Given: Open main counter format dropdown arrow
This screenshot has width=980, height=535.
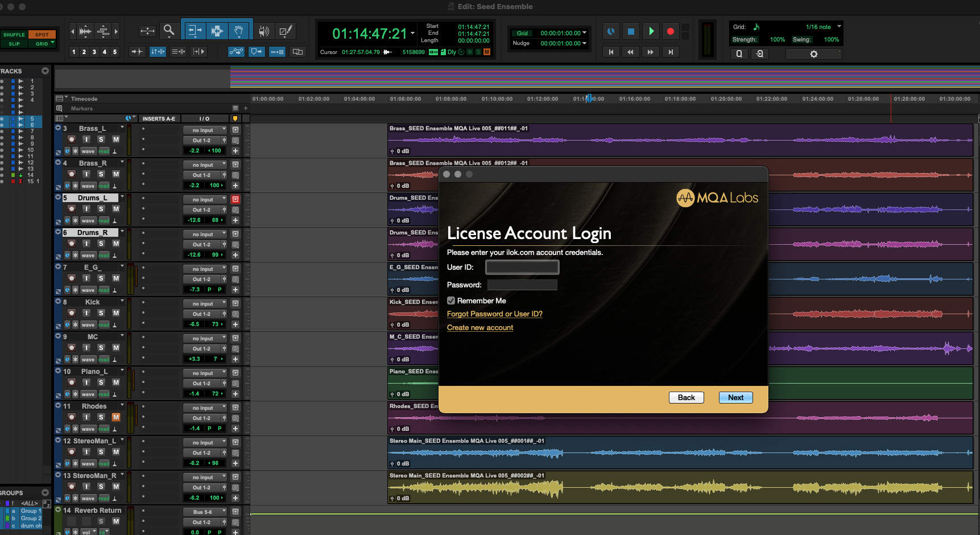Looking at the screenshot, I should pos(413,34).
